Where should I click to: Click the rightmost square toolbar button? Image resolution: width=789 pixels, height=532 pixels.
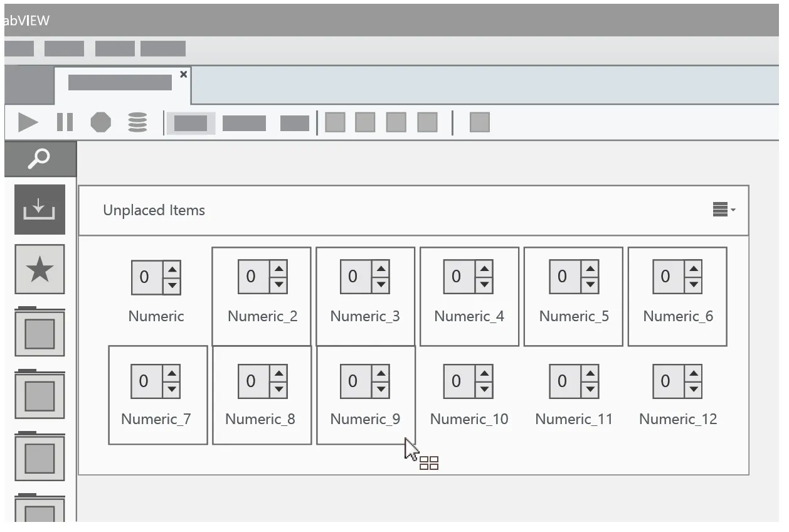pyautogui.click(x=479, y=122)
